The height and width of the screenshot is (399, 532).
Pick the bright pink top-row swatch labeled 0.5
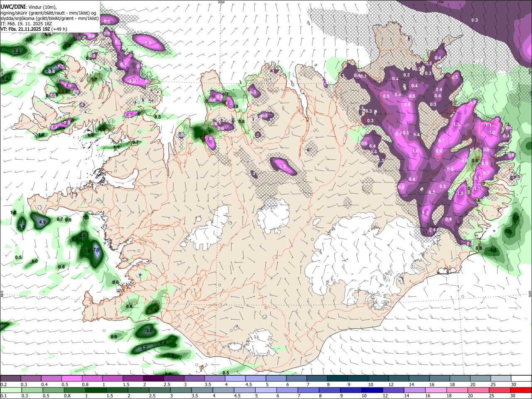pyautogui.click(x=72, y=379)
